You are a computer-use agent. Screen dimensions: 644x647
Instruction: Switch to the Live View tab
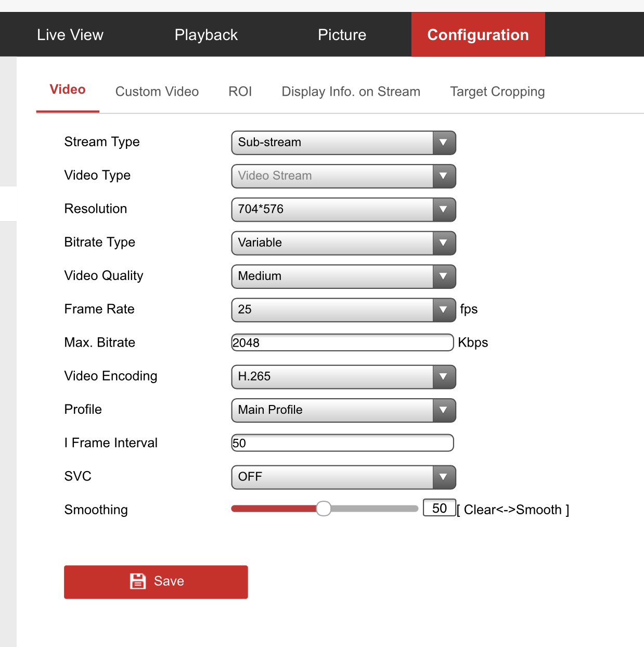coord(70,35)
